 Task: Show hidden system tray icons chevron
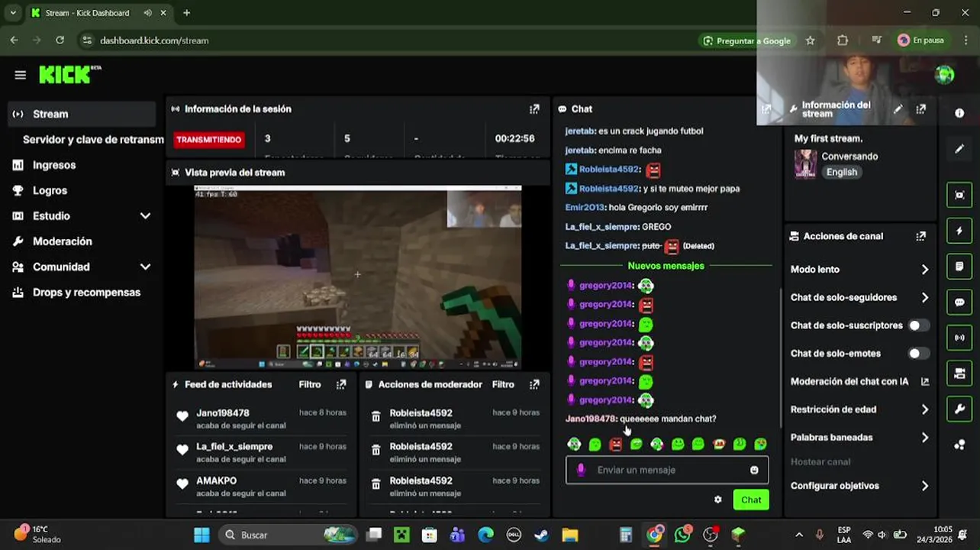(x=799, y=535)
